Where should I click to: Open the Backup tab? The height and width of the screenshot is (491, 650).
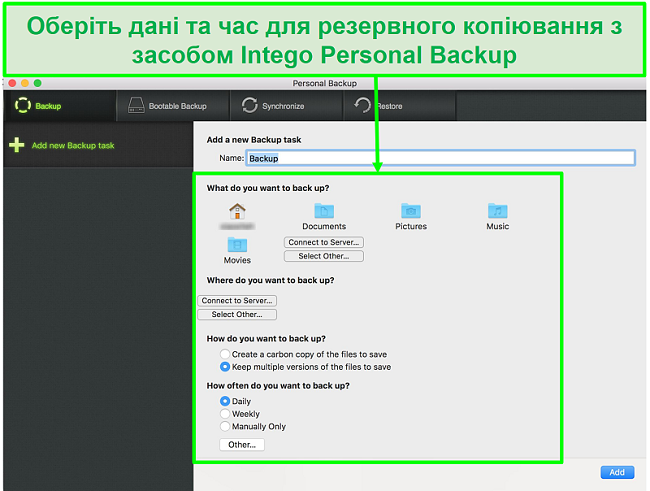(60, 106)
